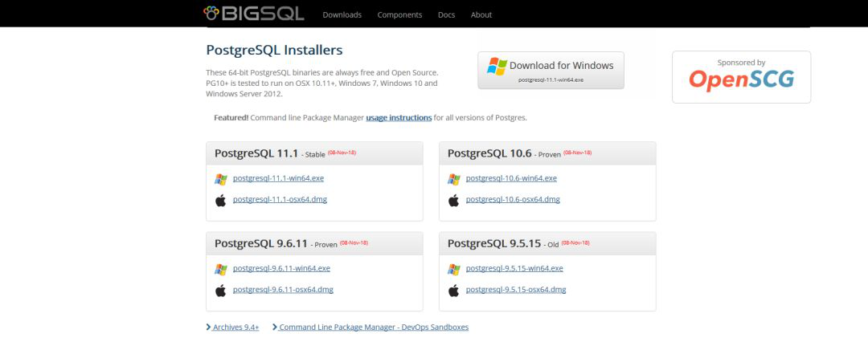Viewport: 868px width, 350px height.
Task: Go to the Docs page
Action: [x=446, y=14]
